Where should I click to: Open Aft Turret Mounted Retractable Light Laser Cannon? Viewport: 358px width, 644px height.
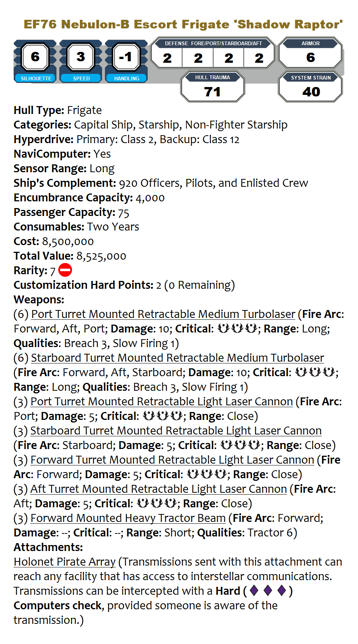pos(159,489)
